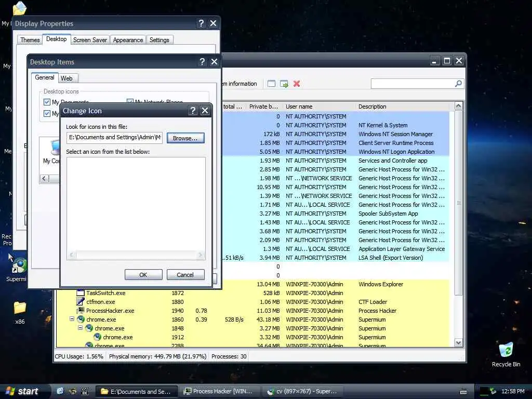The width and height of the screenshot is (532, 399).
Task: Select the TaskSwitch.exe process icon
Action: [81, 293]
